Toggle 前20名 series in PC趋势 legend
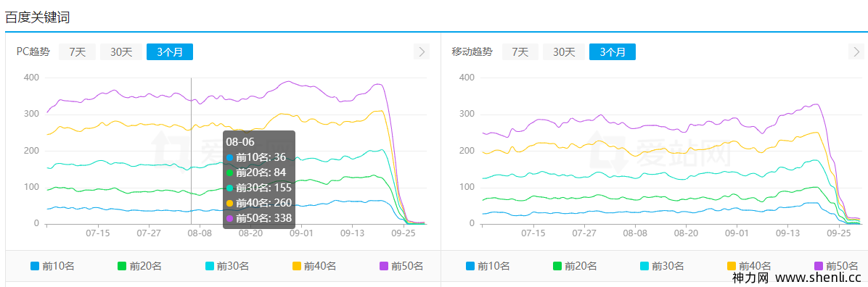Screen dimensions: 868x287 click(139, 266)
